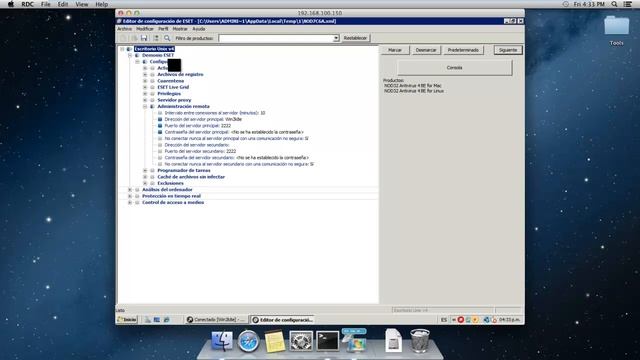Click the Desmarcar button
The image size is (640, 360).
pyautogui.click(x=426, y=50)
